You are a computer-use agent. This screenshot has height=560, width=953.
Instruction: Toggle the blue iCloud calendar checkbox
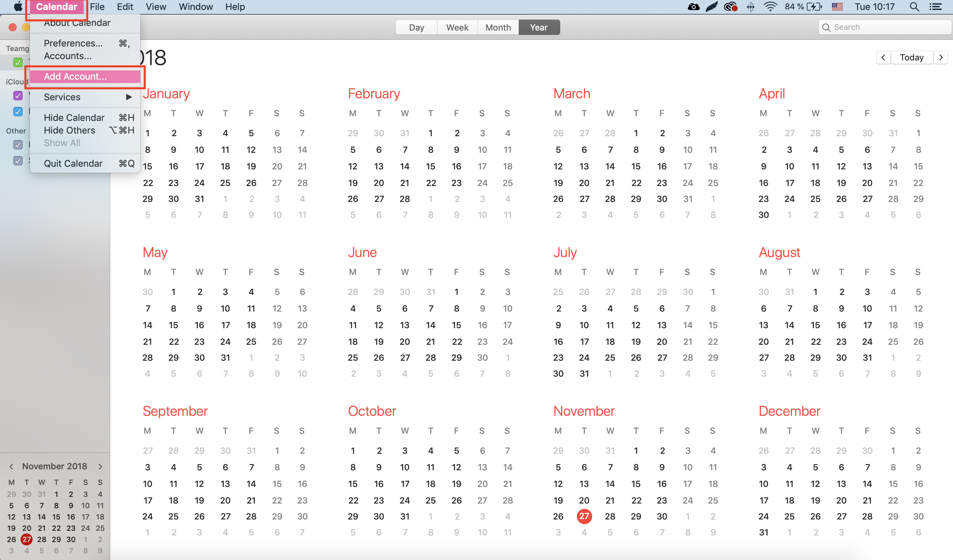pos(18,112)
